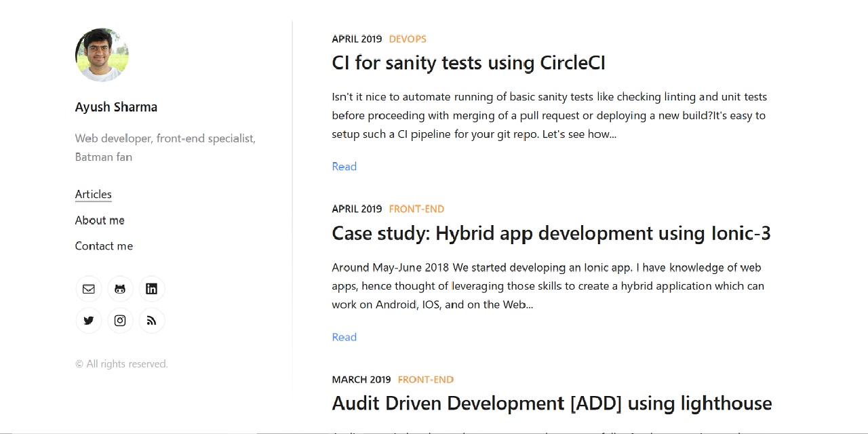Click Ayush Sharma's name heading

[116, 106]
